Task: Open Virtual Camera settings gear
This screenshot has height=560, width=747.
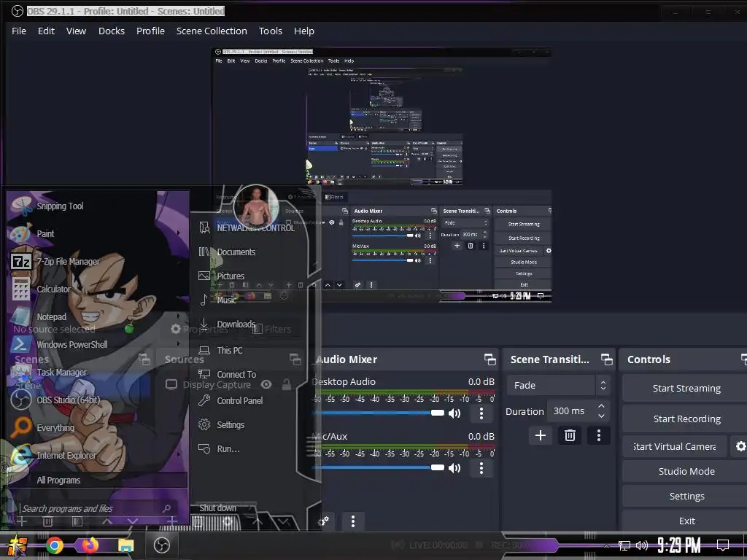Action: (x=740, y=446)
